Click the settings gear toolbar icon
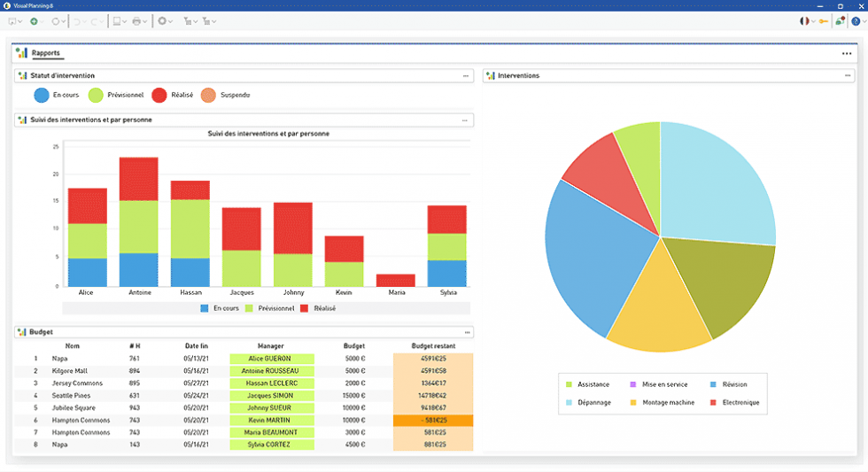This screenshot has height=472, width=868. point(161,20)
